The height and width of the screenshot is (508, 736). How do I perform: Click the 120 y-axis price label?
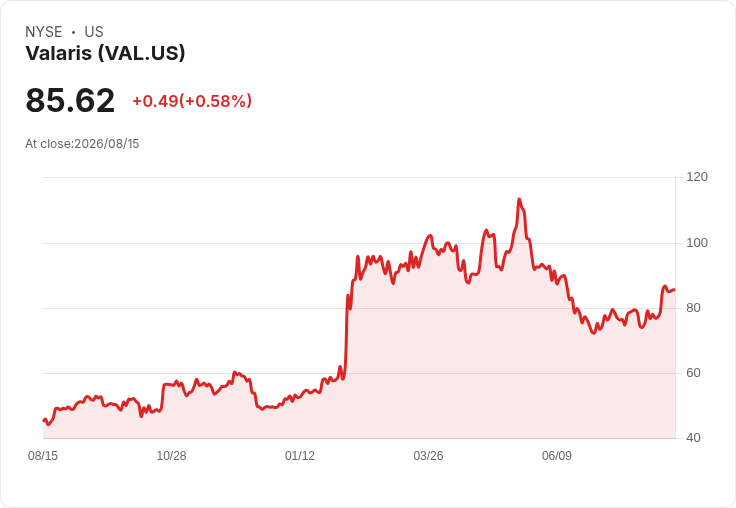697,177
